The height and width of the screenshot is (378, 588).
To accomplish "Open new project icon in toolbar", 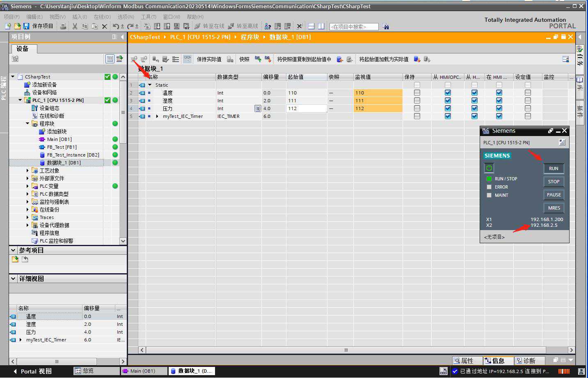I will (8, 26).
